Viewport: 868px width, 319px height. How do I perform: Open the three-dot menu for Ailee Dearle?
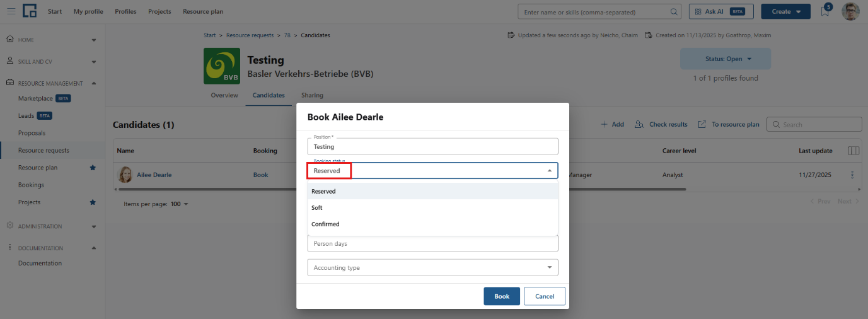coord(852,175)
